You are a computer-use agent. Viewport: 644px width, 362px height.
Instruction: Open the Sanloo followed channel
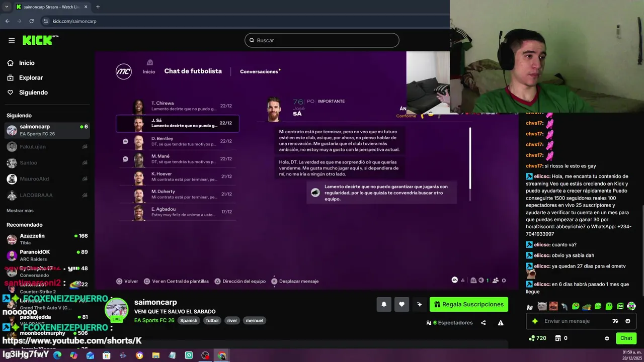tap(47, 163)
